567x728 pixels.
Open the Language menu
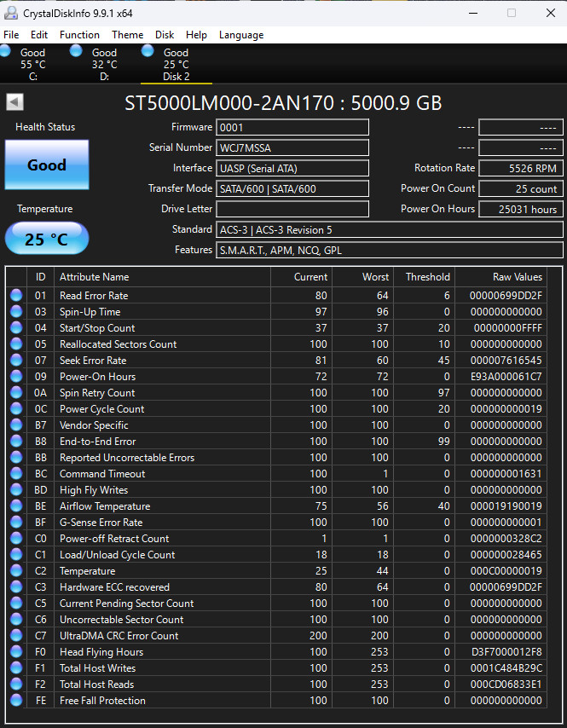(241, 35)
